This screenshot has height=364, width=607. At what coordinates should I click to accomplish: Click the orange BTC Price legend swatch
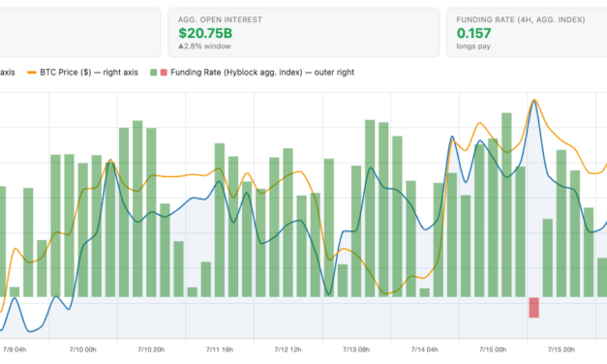coord(31,73)
